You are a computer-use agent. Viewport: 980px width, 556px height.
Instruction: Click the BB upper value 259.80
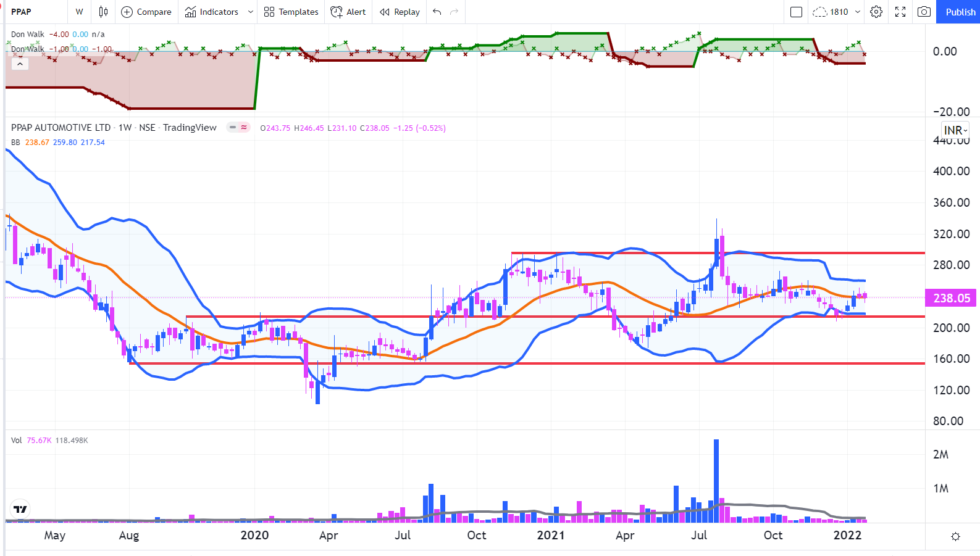[x=65, y=143]
